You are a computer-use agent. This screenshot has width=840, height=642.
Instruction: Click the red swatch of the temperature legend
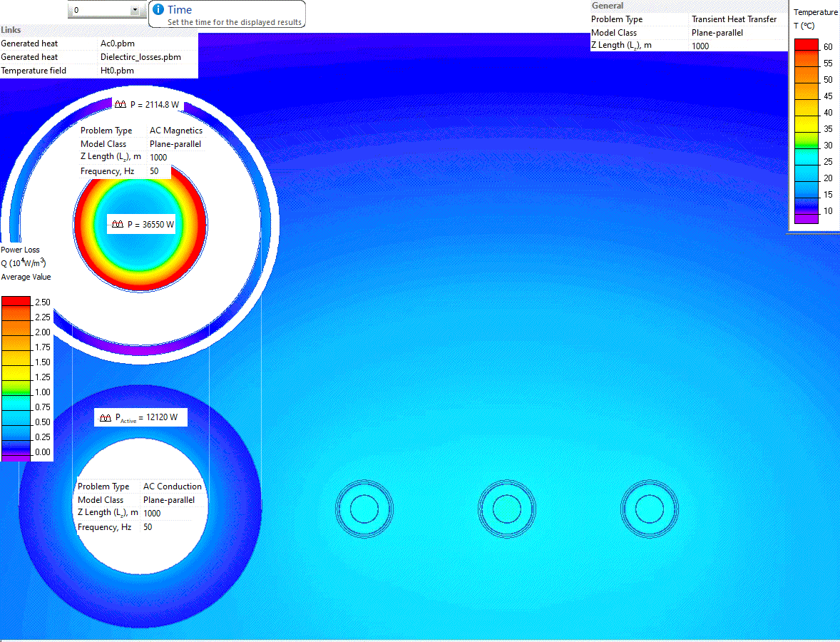(x=806, y=45)
